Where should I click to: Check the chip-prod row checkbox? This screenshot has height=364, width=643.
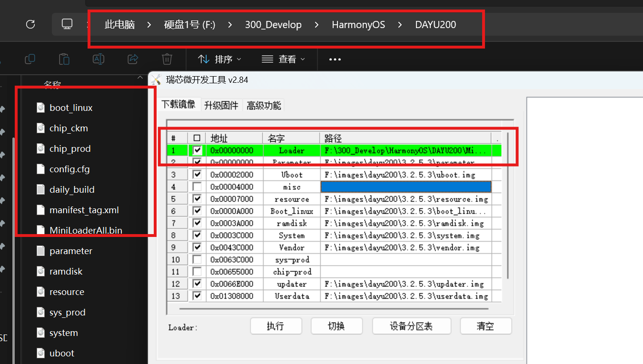point(197,272)
